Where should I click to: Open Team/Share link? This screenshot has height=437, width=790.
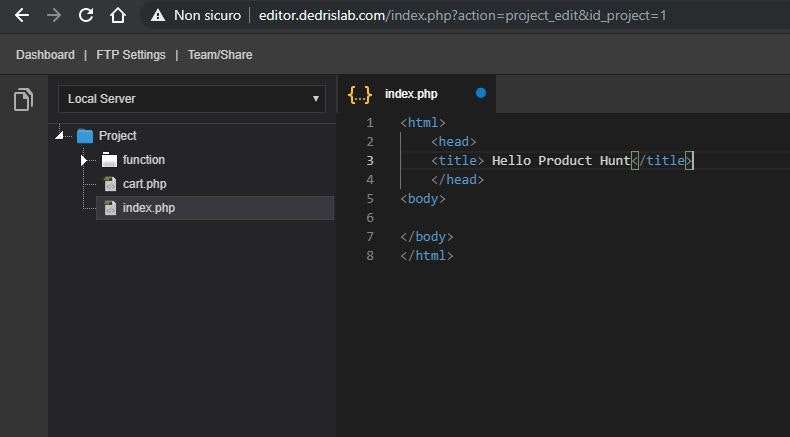(x=220, y=54)
